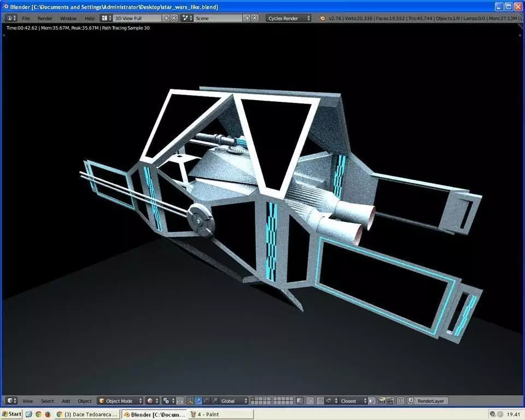Open the Info editor type selector icon
This screenshot has height=420, width=525.
(x=11, y=18)
